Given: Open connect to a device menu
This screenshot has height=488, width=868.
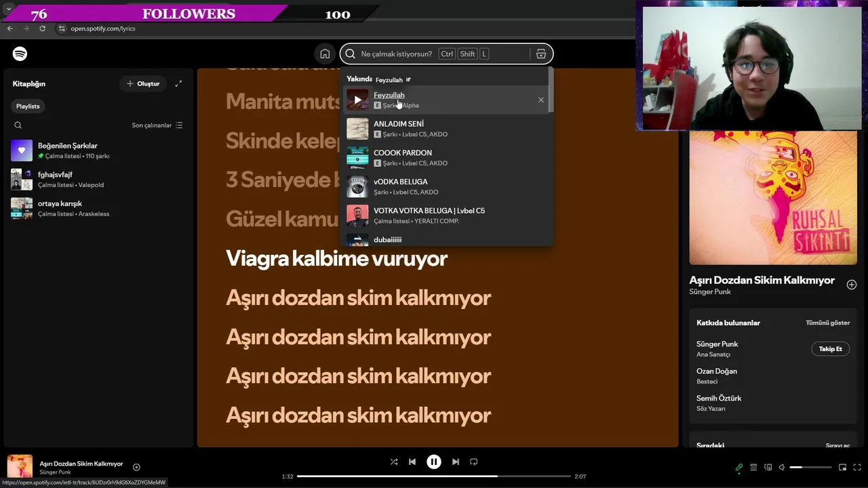Looking at the screenshot, I should [768, 467].
